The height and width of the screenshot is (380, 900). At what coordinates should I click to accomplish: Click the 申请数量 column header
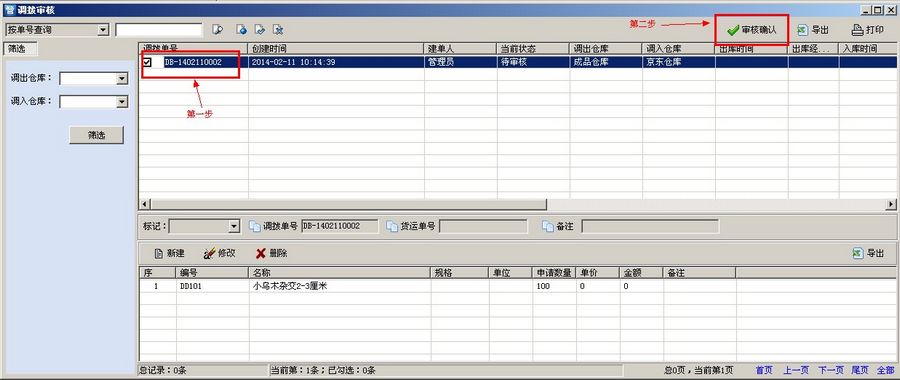(x=554, y=273)
